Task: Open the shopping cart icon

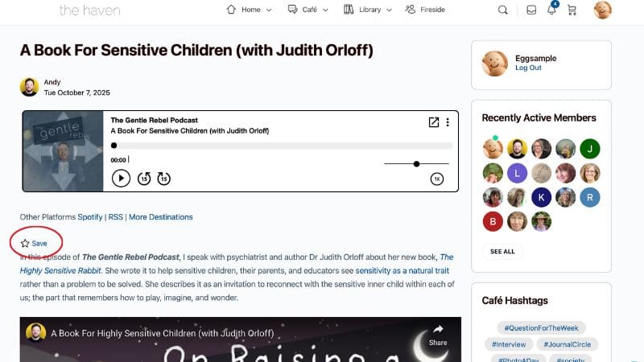Action: point(572,10)
